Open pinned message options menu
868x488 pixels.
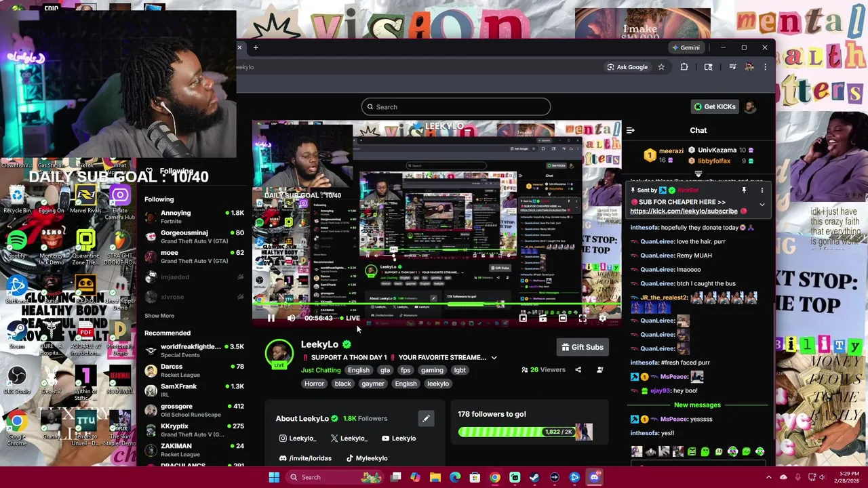[x=762, y=190]
